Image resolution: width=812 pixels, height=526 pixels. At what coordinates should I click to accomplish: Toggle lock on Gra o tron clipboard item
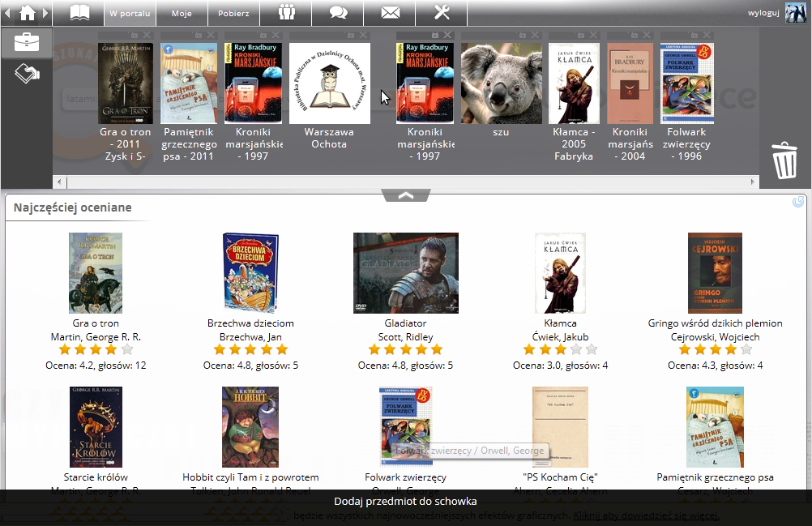coord(135,36)
